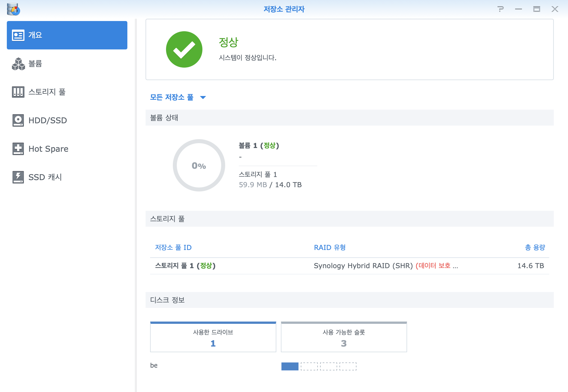Click the Storage Manager app icon

13,9
